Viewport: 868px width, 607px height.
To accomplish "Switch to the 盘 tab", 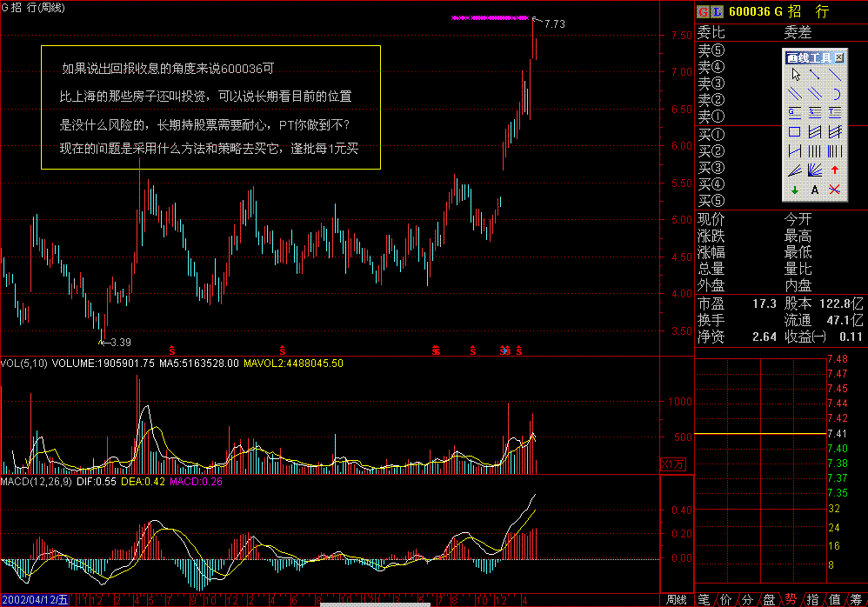I will point(770,600).
